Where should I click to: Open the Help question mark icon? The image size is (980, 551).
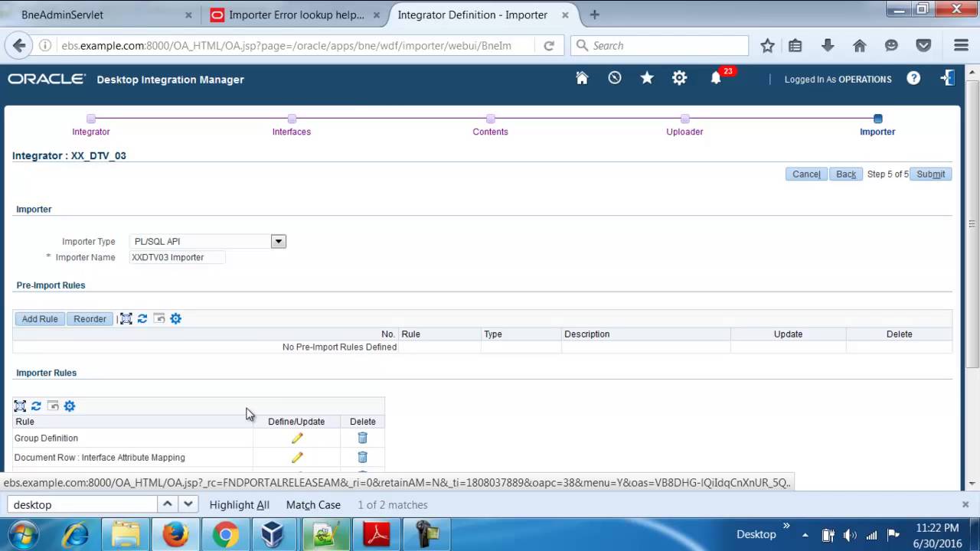pos(913,78)
